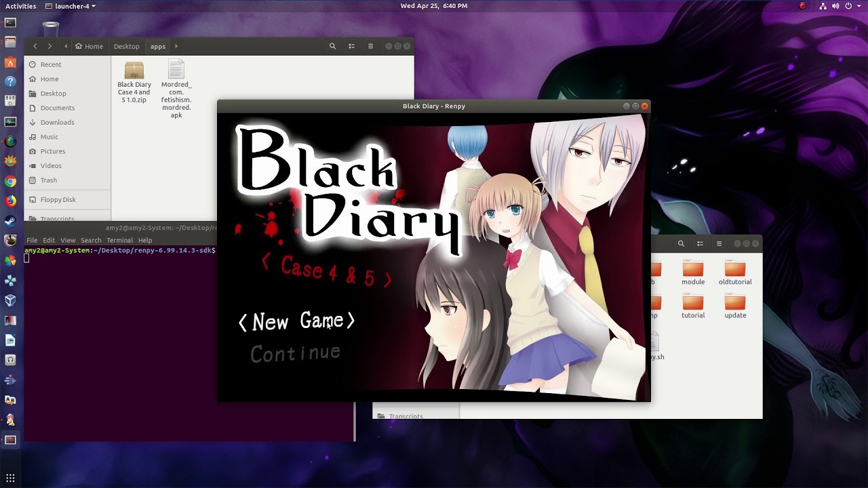Start a New Game in Black Diary

click(x=296, y=321)
